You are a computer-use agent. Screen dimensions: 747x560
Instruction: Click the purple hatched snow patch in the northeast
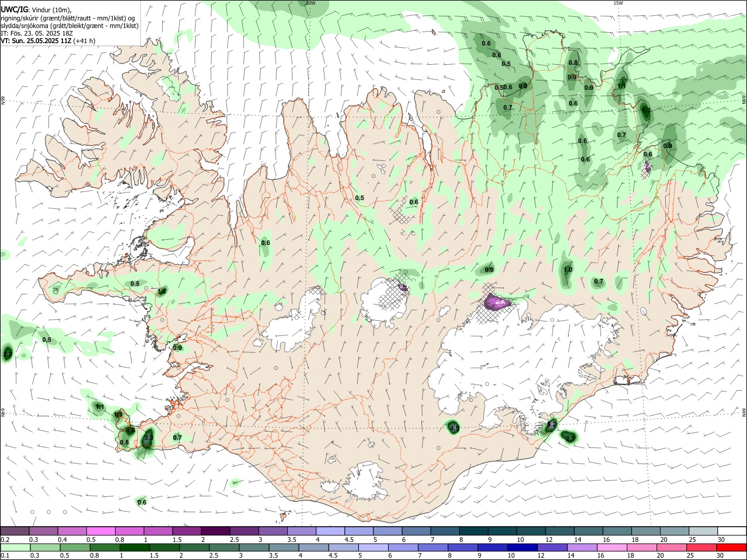click(646, 169)
